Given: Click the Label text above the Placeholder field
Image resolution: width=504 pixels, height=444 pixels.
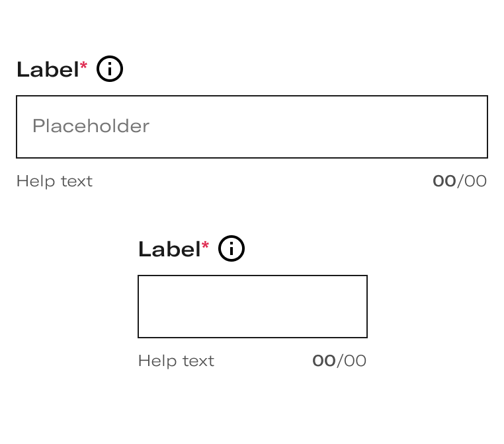Looking at the screenshot, I should [x=48, y=69].
